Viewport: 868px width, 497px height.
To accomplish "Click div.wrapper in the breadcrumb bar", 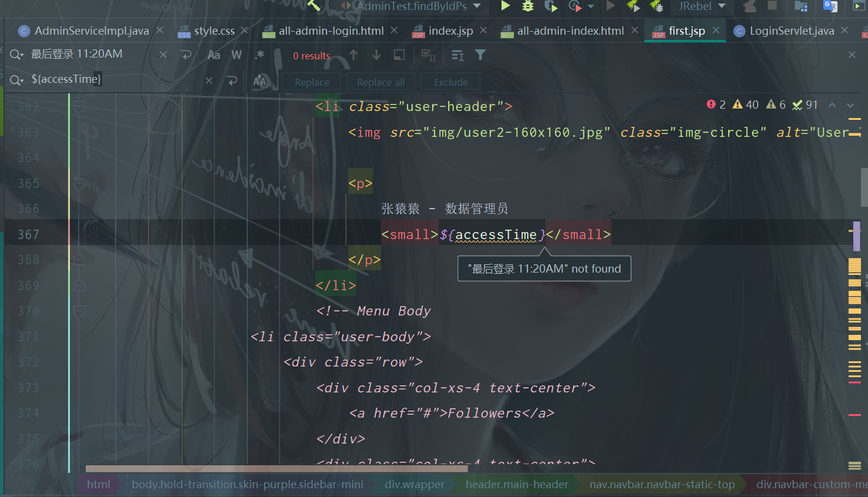I will 415,485.
